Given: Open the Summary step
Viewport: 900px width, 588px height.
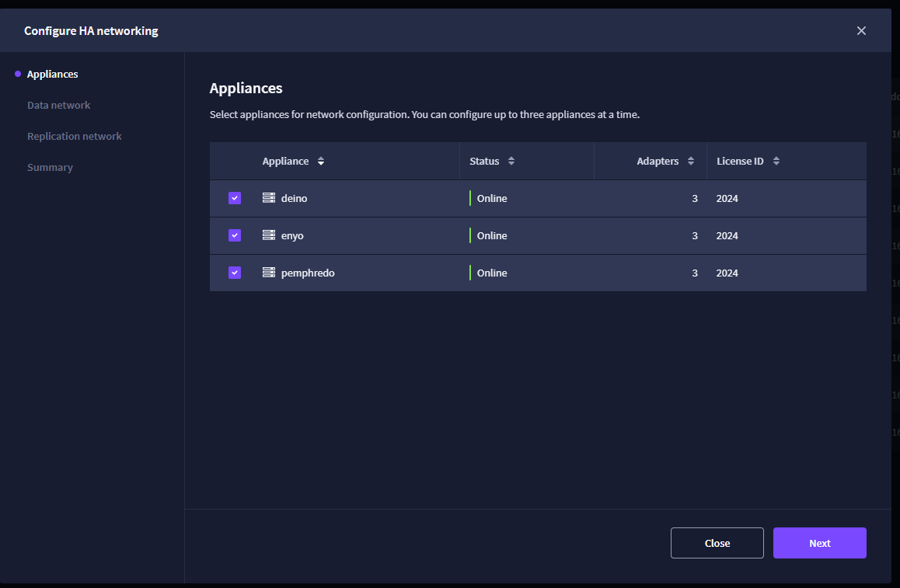Looking at the screenshot, I should [x=50, y=168].
